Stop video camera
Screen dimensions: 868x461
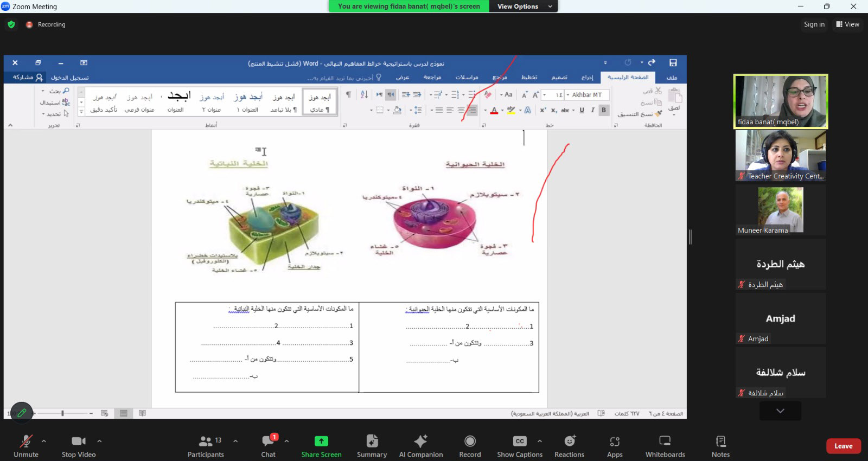79,446
